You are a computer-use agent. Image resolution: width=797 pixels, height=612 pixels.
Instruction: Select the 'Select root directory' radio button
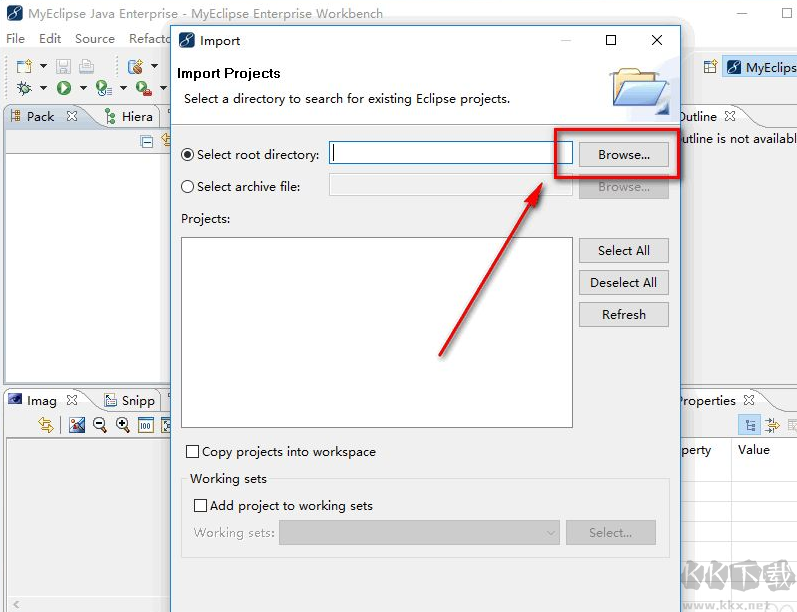coord(188,155)
